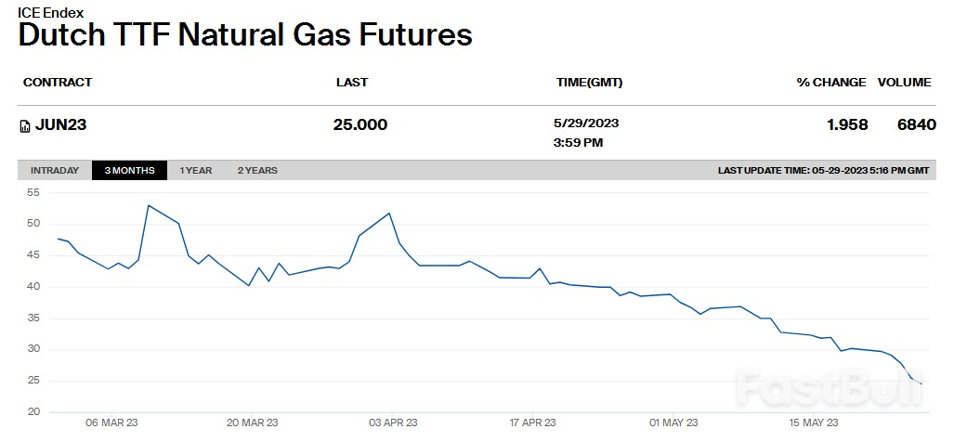Click the last price value 25.000
The height and width of the screenshot is (442, 980).
(x=360, y=124)
